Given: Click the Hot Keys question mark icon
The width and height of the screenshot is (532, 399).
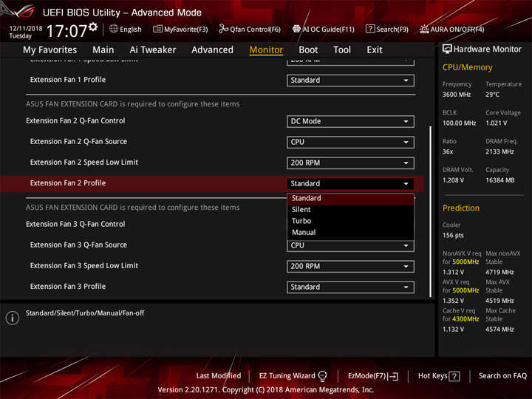Looking at the screenshot, I should tap(454, 376).
